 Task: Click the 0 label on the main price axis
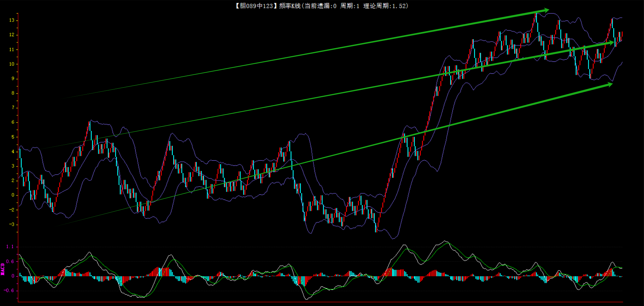click(13, 195)
